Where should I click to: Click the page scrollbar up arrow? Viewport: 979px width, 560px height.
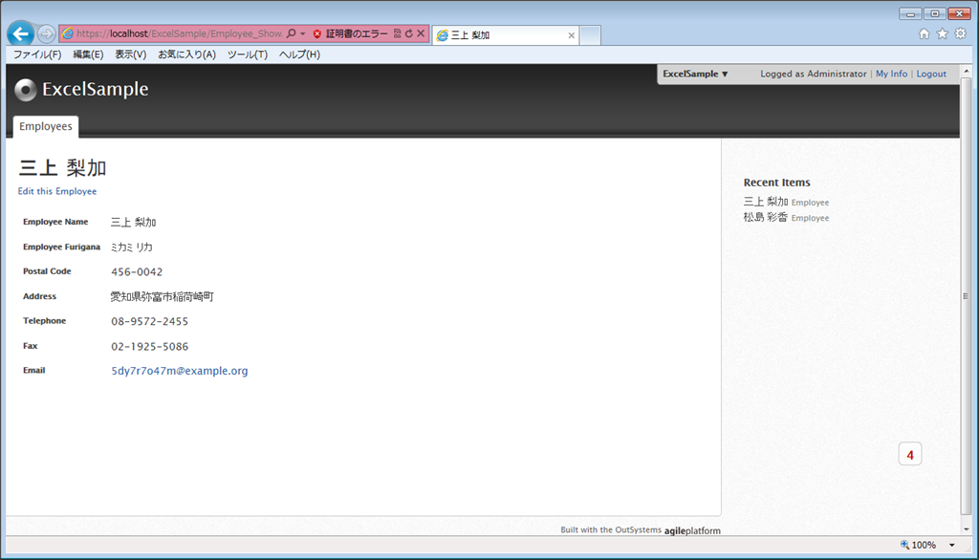point(966,71)
